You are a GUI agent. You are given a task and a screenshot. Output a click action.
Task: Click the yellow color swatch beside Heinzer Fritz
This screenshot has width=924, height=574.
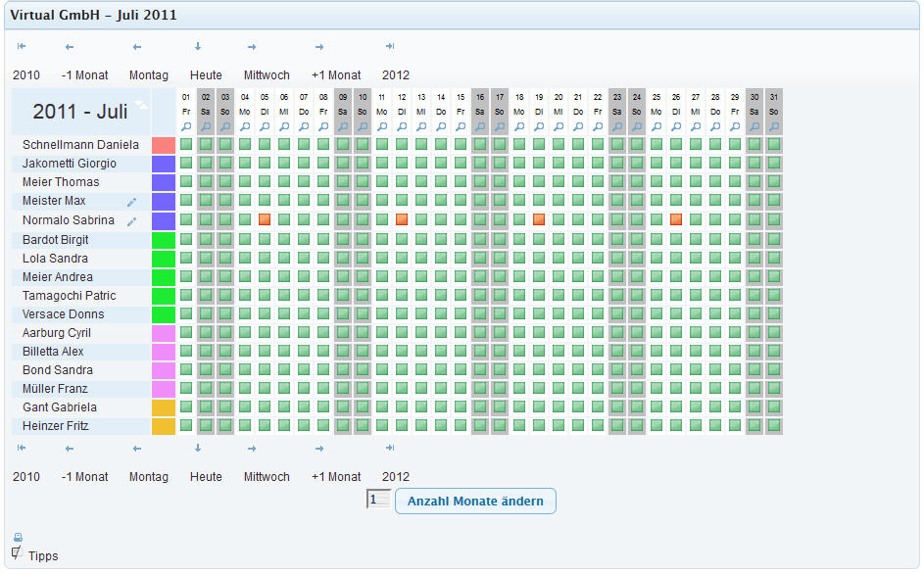tap(164, 426)
